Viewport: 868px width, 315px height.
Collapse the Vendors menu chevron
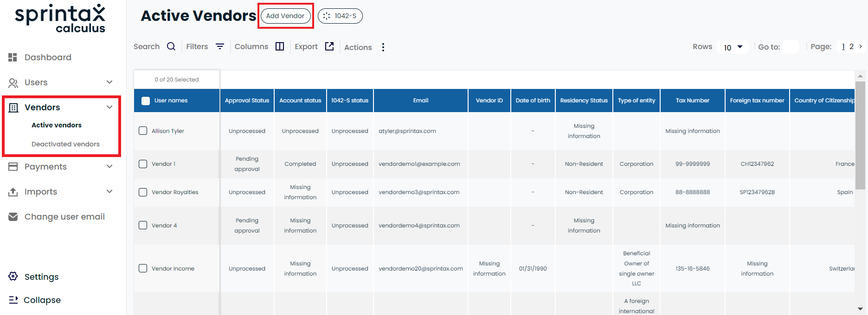pos(109,107)
